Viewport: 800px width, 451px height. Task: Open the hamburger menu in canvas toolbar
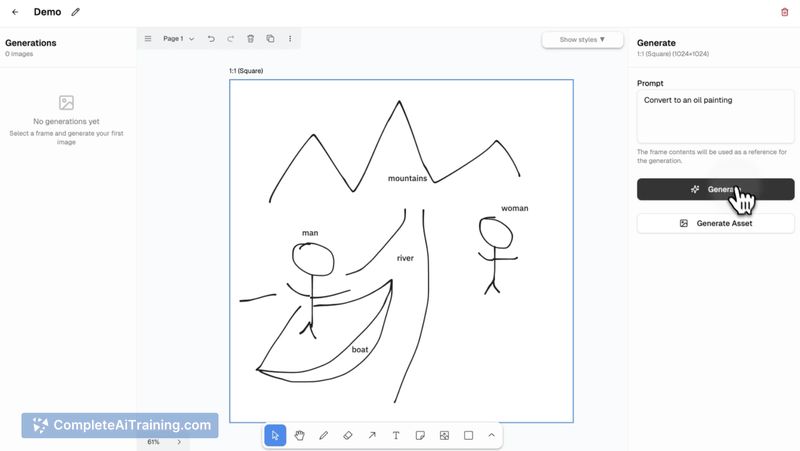click(x=148, y=39)
